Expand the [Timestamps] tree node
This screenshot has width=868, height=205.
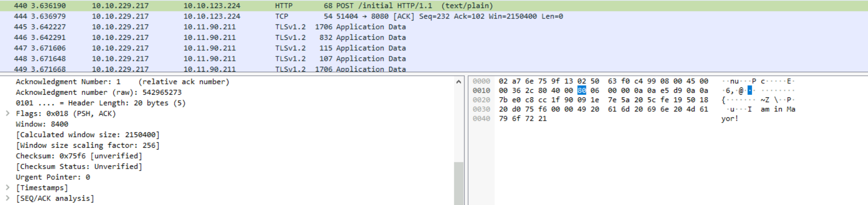7,188
